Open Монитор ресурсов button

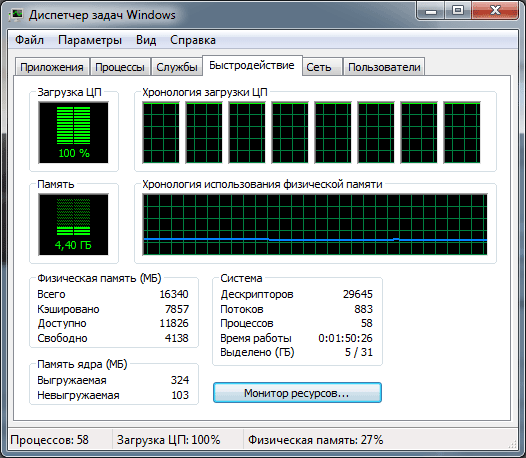tap(297, 393)
